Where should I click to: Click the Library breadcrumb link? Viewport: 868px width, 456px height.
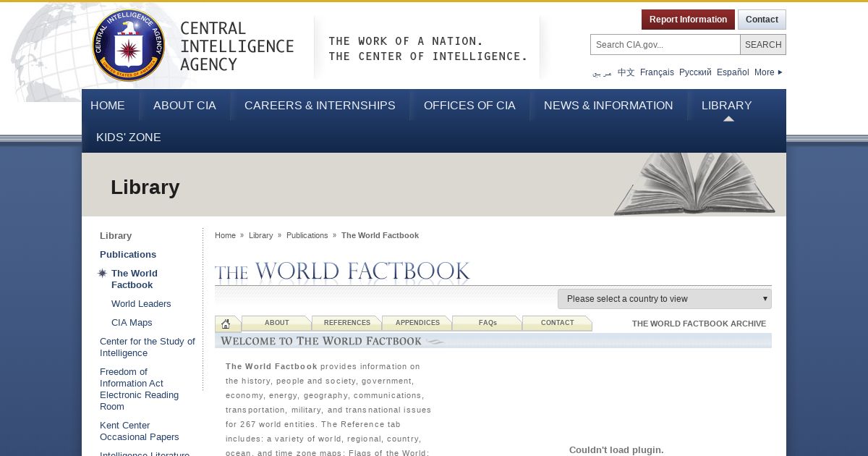click(x=260, y=235)
